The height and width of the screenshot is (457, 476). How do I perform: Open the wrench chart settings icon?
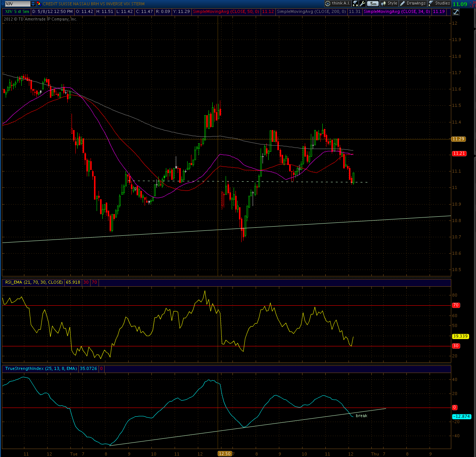(362, 3)
